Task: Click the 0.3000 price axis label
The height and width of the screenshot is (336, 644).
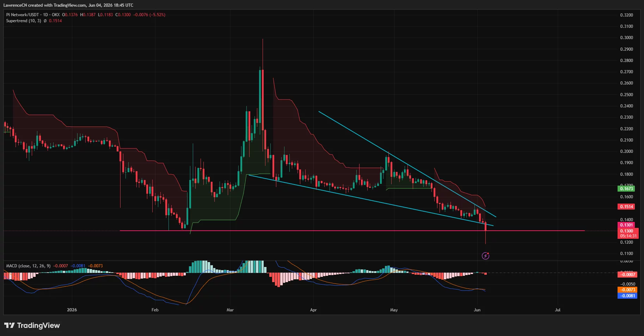Action: (627, 38)
